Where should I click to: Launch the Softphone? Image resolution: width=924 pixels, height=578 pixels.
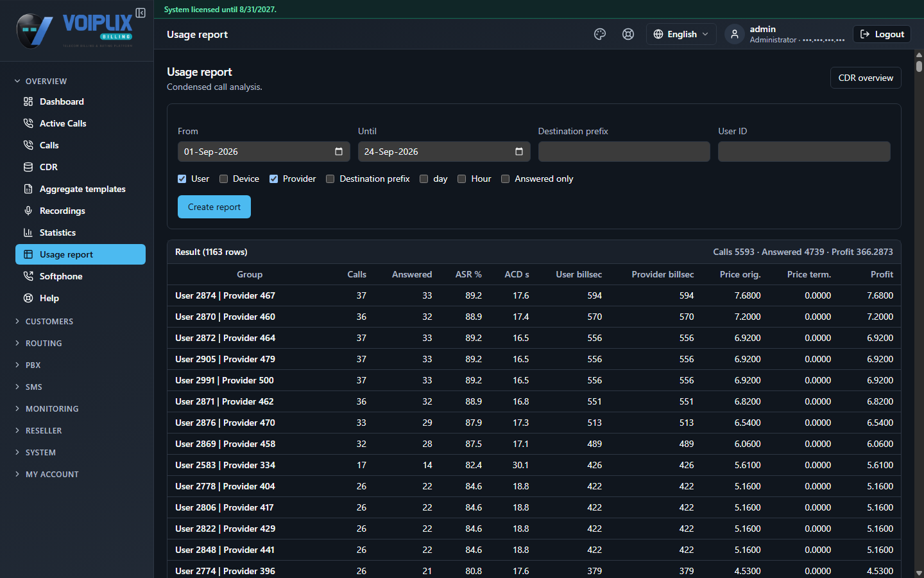[80, 276]
